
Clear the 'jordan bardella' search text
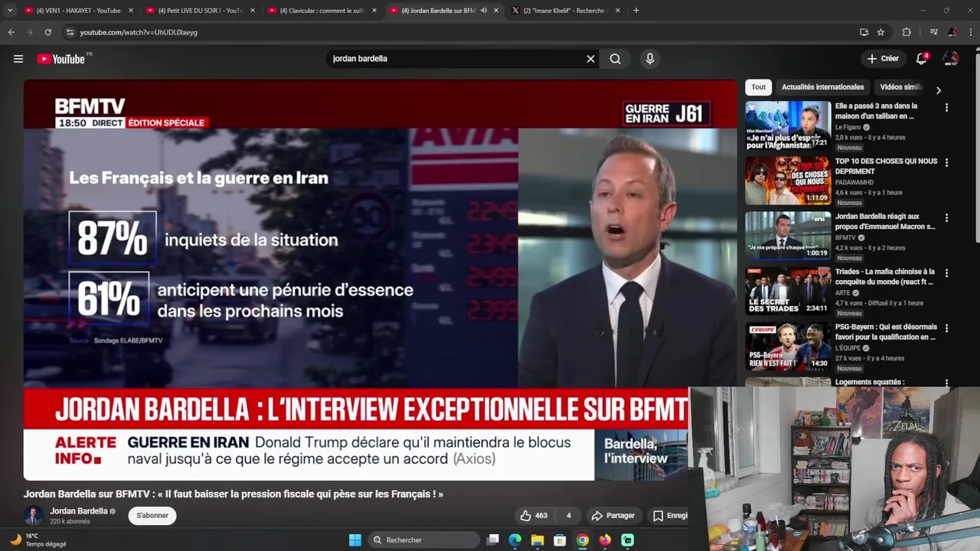pos(590,59)
